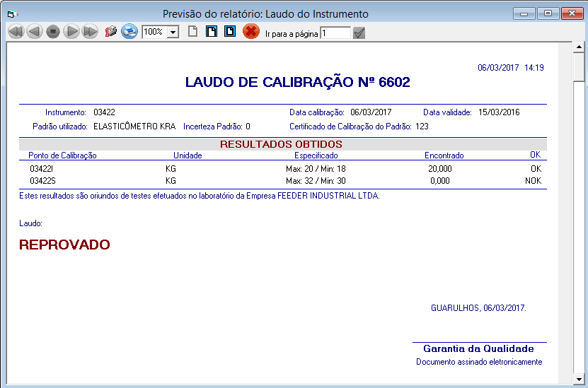
Task: Click calibration point '03422S'
Action: (x=42, y=181)
